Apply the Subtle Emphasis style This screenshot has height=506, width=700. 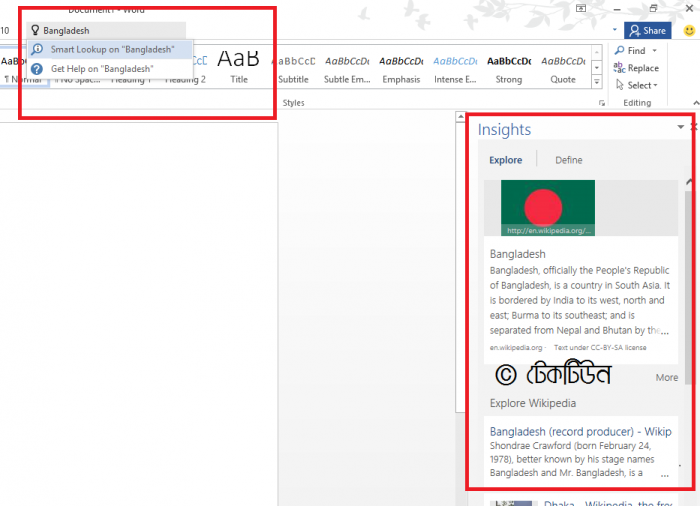tap(347, 67)
